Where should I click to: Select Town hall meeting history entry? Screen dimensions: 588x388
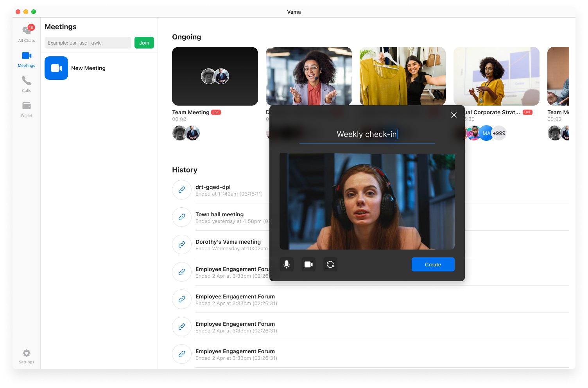[219, 214]
